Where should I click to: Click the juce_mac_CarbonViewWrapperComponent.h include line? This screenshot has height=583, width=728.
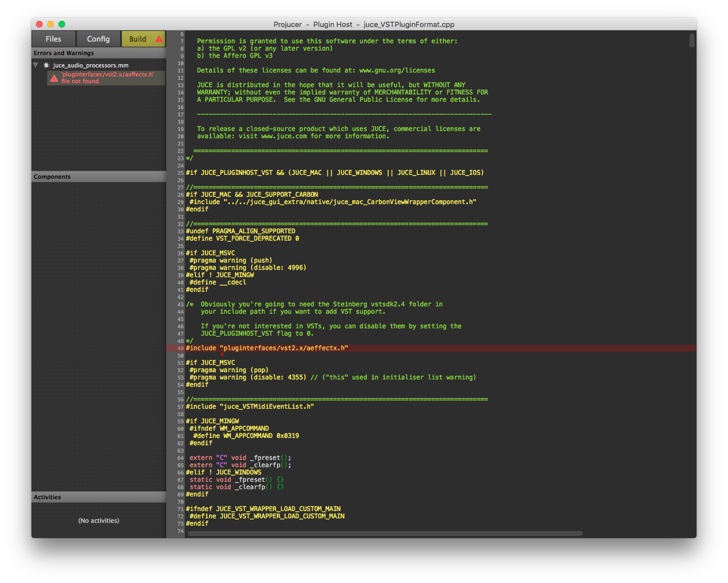tap(333, 202)
